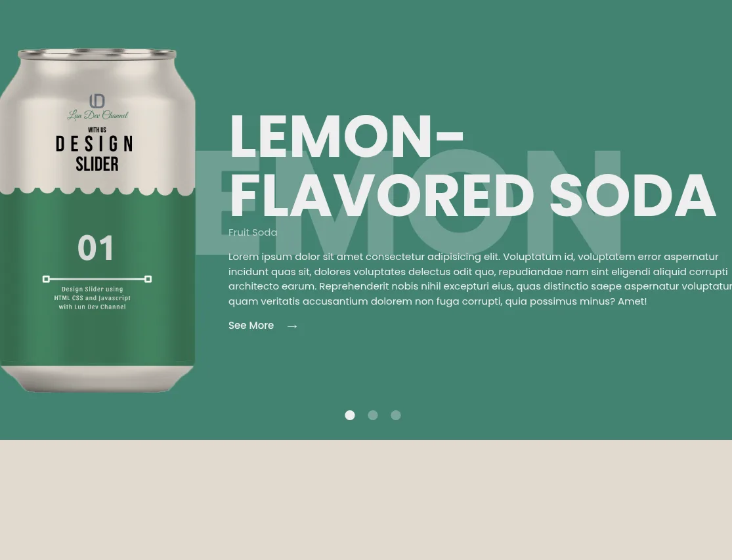Click the Lun Dev Channel script text

pos(98,115)
